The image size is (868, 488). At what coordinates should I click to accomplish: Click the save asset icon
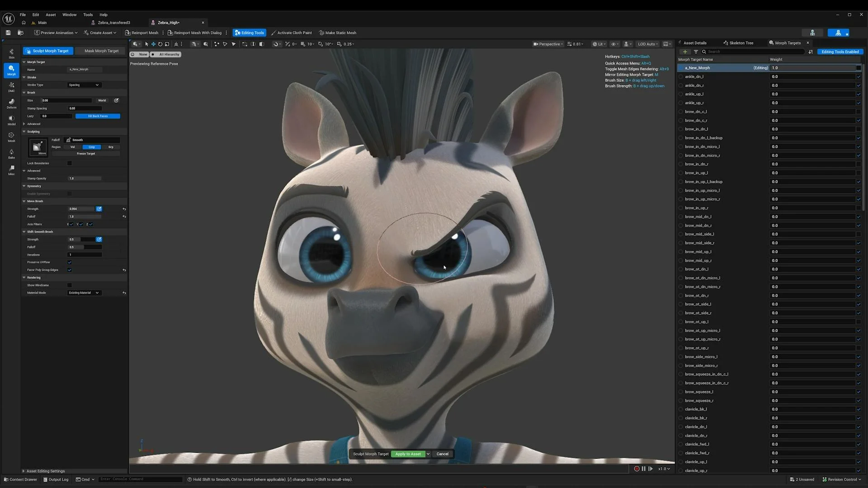tap(8, 33)
